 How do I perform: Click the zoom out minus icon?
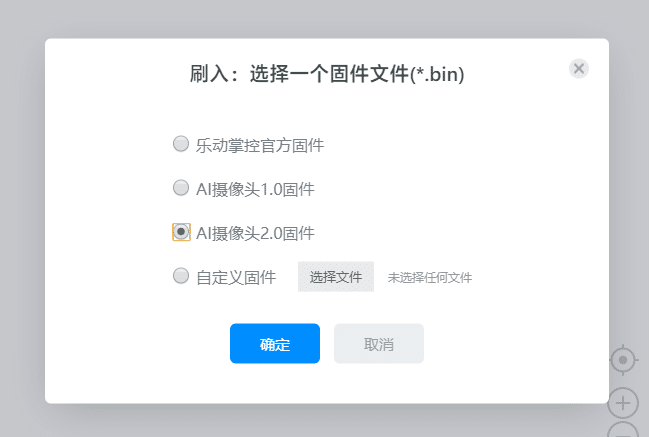[x=623, y=432]
